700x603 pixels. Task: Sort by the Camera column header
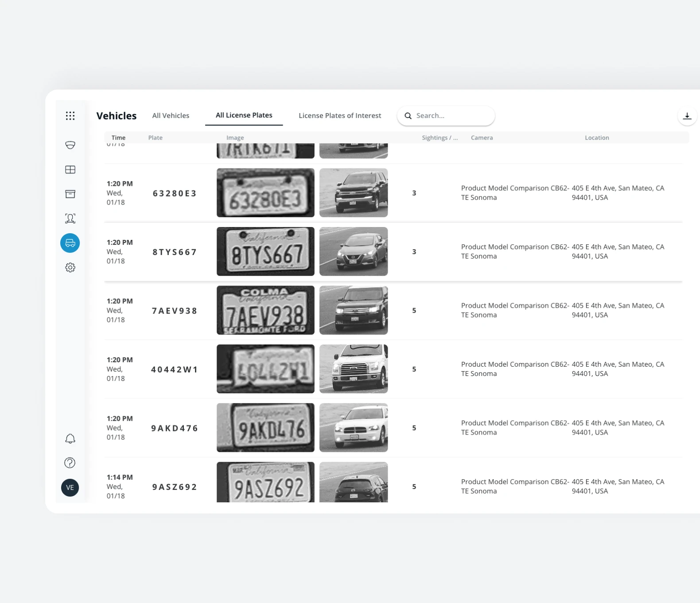pyautogui.click(x=482, y=138)
